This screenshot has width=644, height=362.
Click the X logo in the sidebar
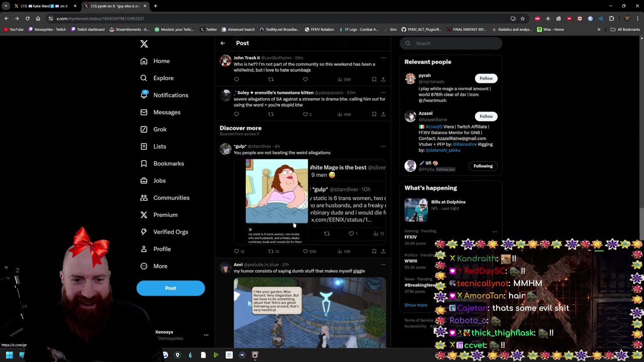coord(144,44)
